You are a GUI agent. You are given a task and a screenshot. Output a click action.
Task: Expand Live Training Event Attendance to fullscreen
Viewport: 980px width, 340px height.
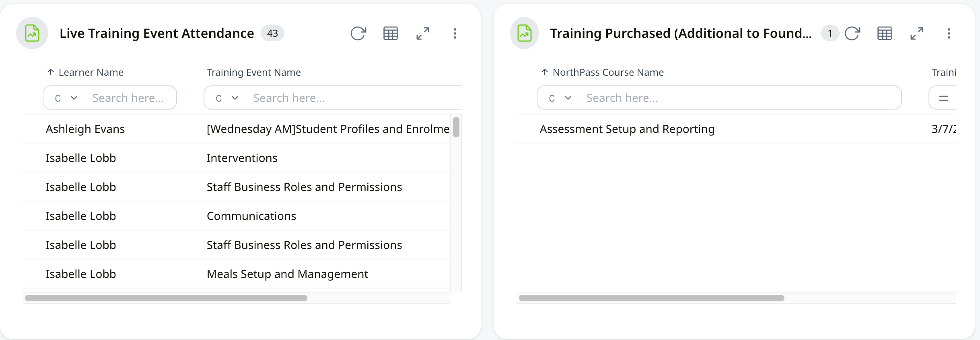(x=422, y=33)
